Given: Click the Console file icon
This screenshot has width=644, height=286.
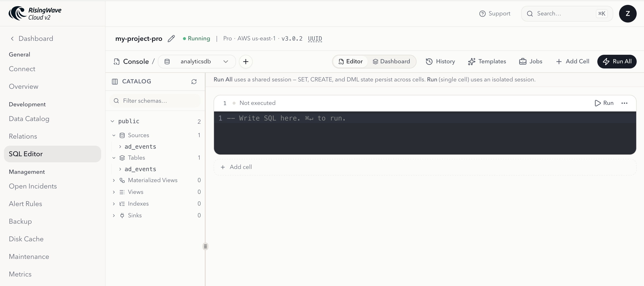Looking at the screenshot, I should pyautogui.click(x=117, y=62).
